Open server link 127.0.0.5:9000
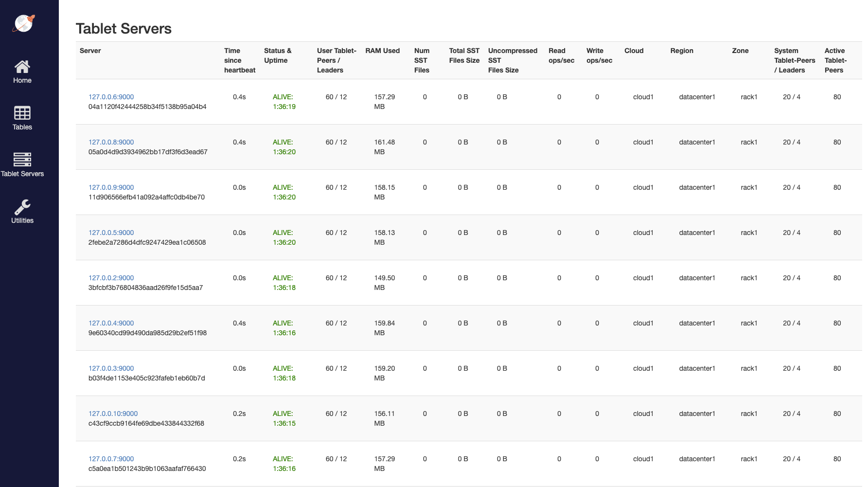 click(111, 233)
